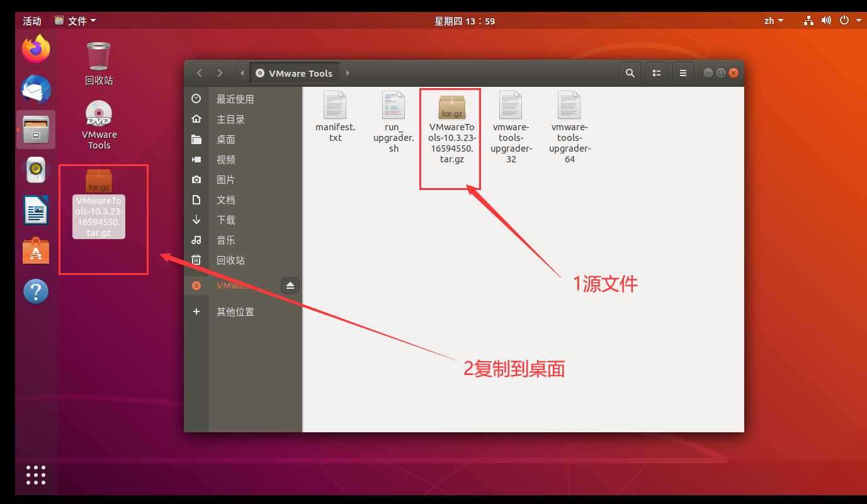Open 文档 folder in the sidebar

[242, 199]
